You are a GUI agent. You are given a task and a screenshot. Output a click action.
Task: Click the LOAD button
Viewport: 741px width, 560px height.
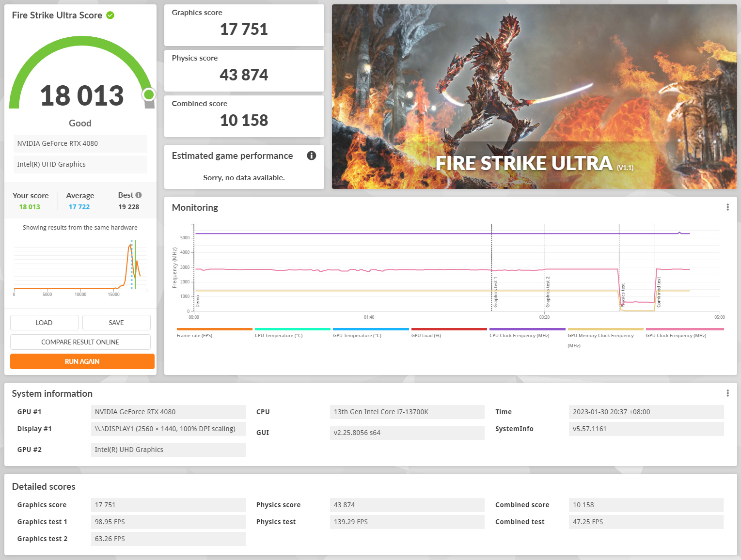[x=44, y=323]
